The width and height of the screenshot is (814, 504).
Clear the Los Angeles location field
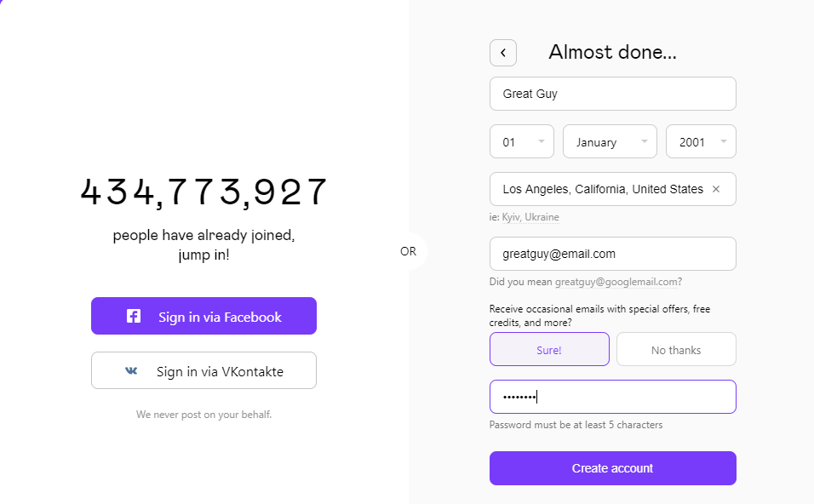tap(716, 189)
